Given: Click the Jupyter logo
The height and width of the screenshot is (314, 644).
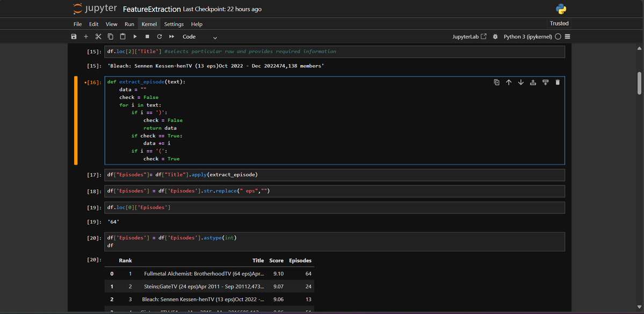Looking at the screenshot, I should click(95, 9).
